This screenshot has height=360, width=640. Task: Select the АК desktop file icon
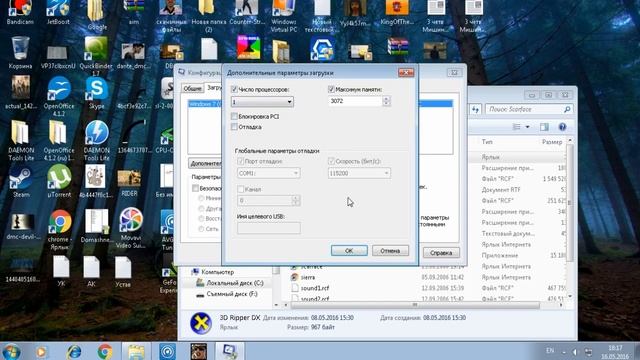point(91,271)
